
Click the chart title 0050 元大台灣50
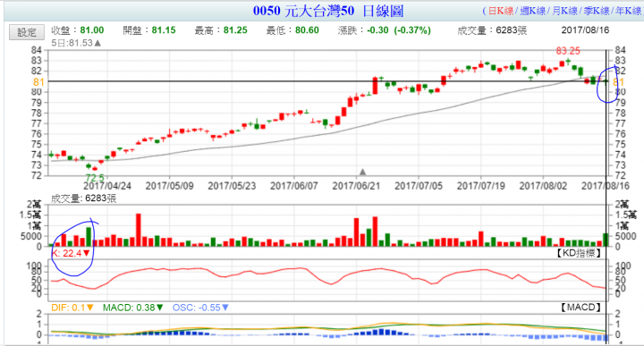point(303,11)
